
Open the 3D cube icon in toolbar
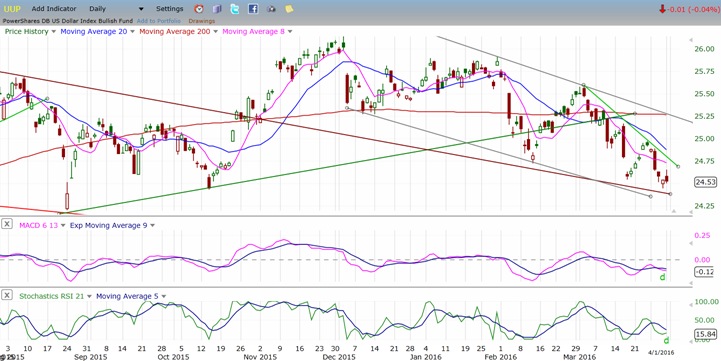[217, 9]
